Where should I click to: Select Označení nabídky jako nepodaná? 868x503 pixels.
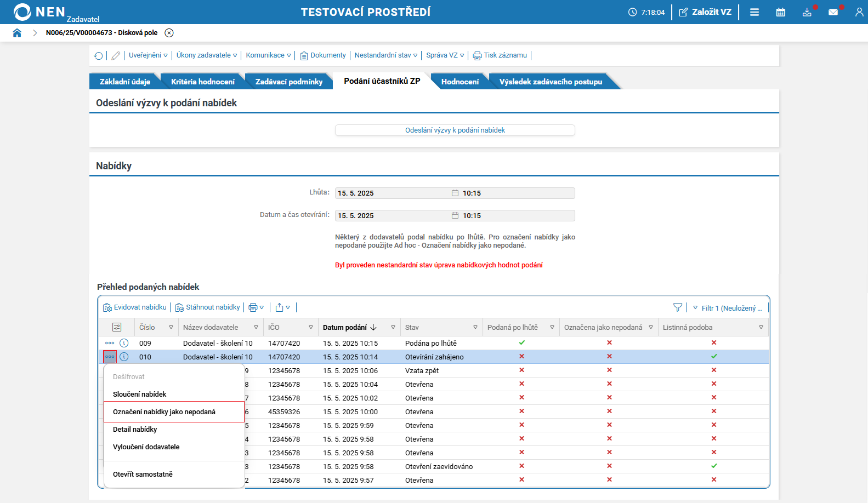tap(164, 412)
